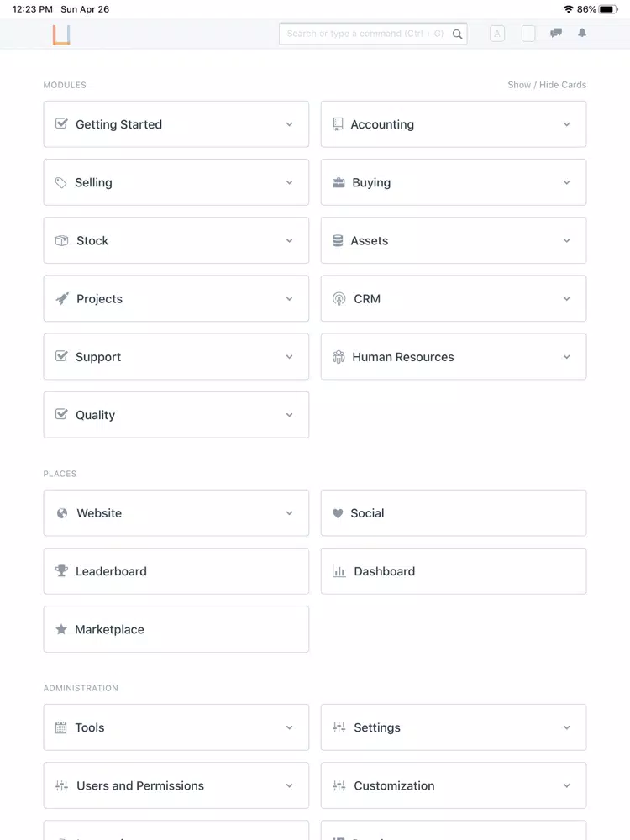Image resolution: width=630 pixels, height=840 pixels.
Task: Expand the Settings card chevron
Action: 566,727
